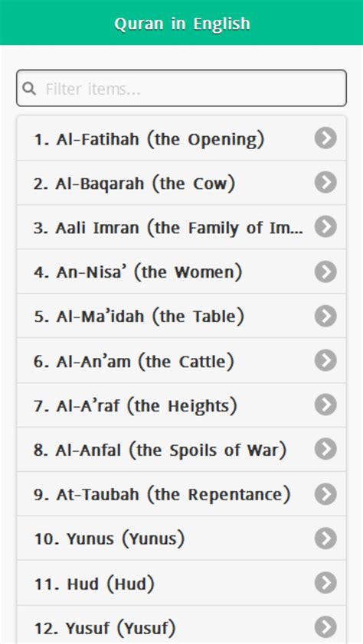
Task: Open 9. At-Taubah (the Repentance) entry
Action: click(x=181, y=493)
